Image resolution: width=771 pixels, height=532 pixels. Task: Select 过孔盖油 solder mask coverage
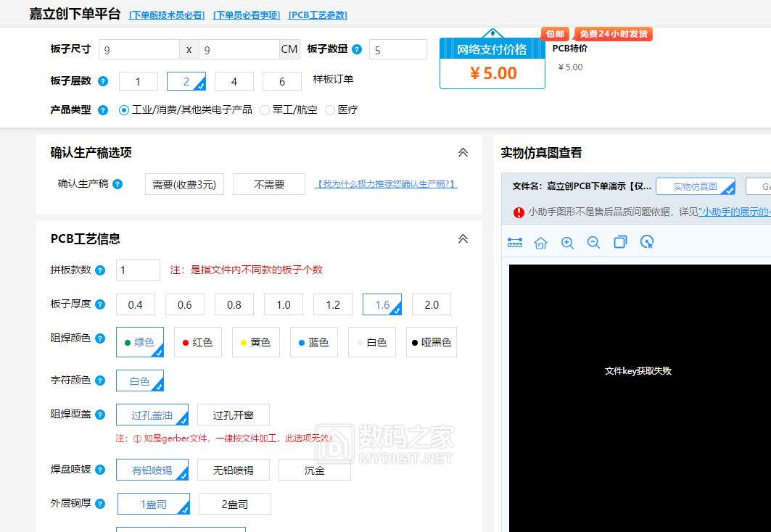[x=152, y=415]
